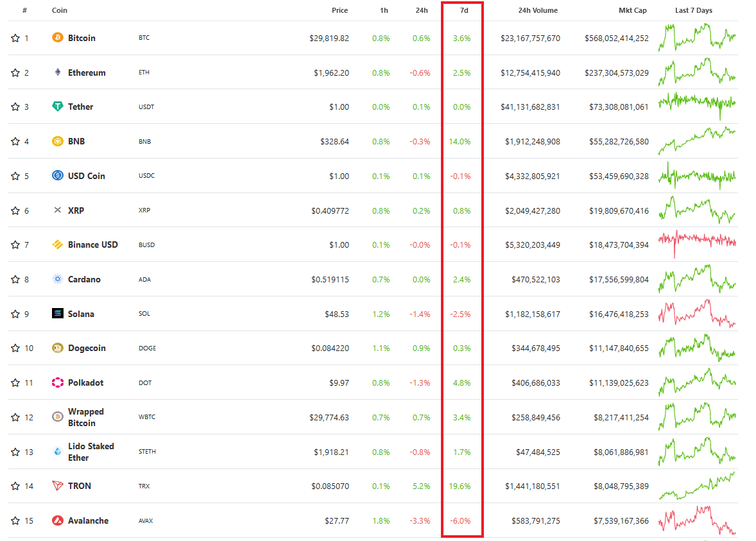Click the USD Coin logo icon

57,175
